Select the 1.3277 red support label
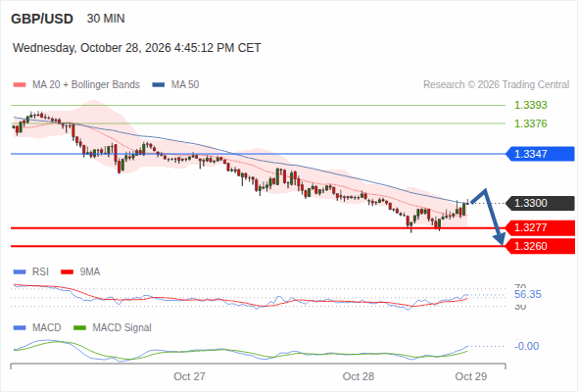The height and width of the screenshot is (392, 578). click(x=541, y=228)
